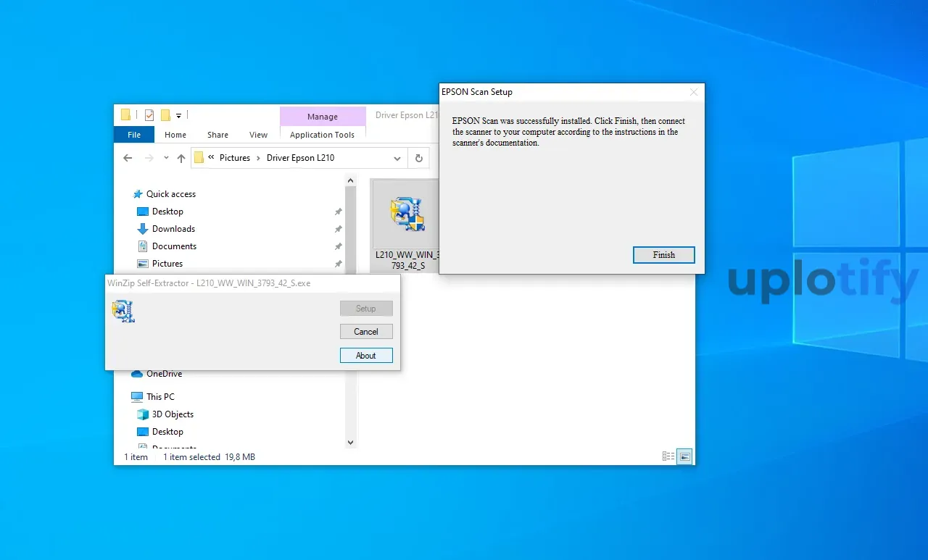Open Documents under Quick access
Viewport: 928px width, 560px height.
(x=174, y=246)
